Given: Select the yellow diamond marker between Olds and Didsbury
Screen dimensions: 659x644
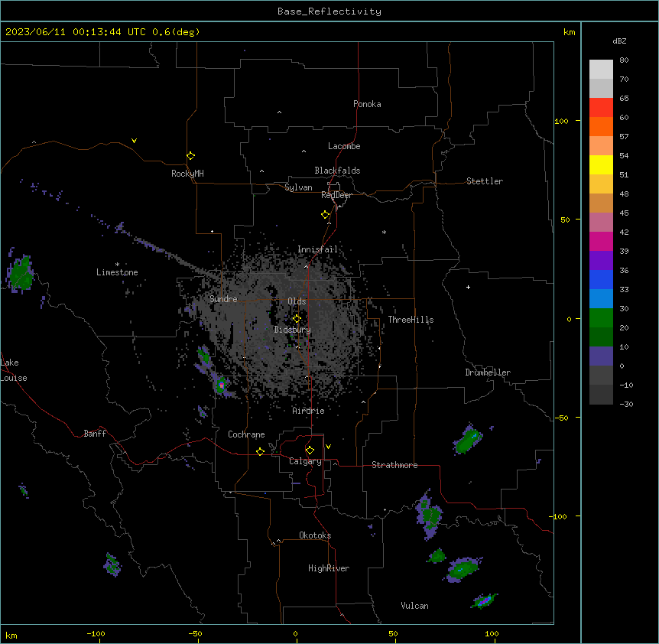Looking at the screenshot, I should point(297,319).
